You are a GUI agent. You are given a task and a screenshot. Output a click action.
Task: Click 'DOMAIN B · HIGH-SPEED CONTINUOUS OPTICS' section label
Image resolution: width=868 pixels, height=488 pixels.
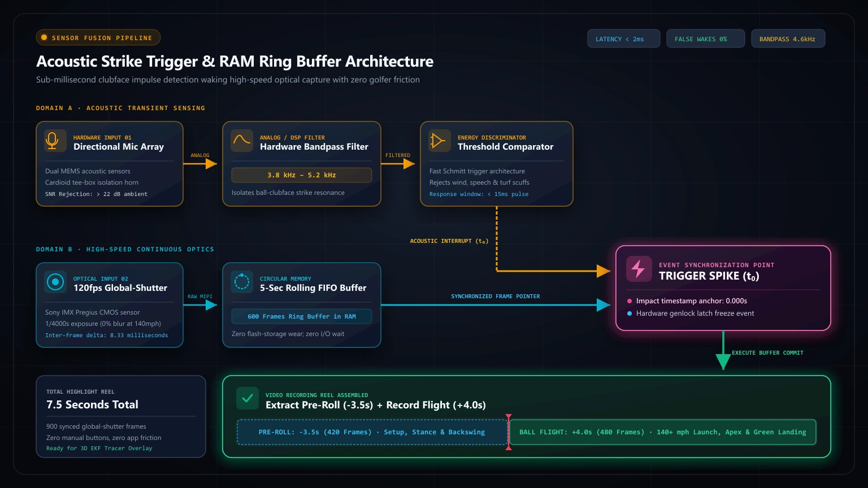[x=125, y=249]
